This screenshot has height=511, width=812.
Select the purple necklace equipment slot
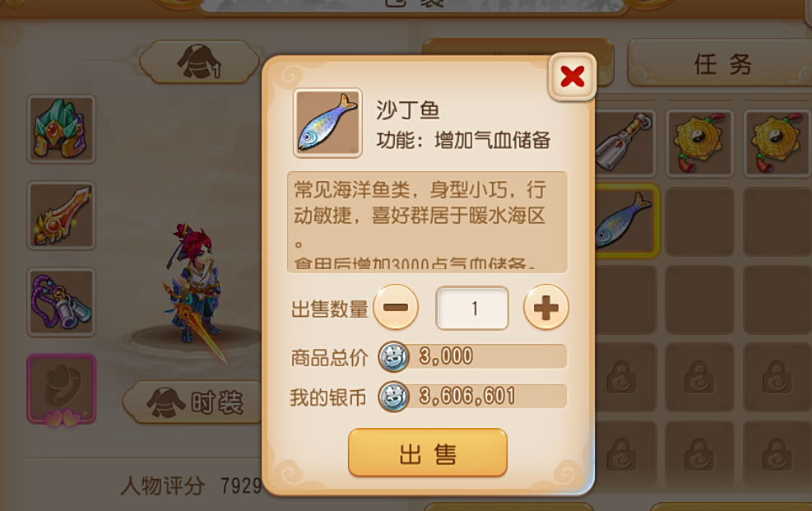pyautogui.click(x=62, y=302)
